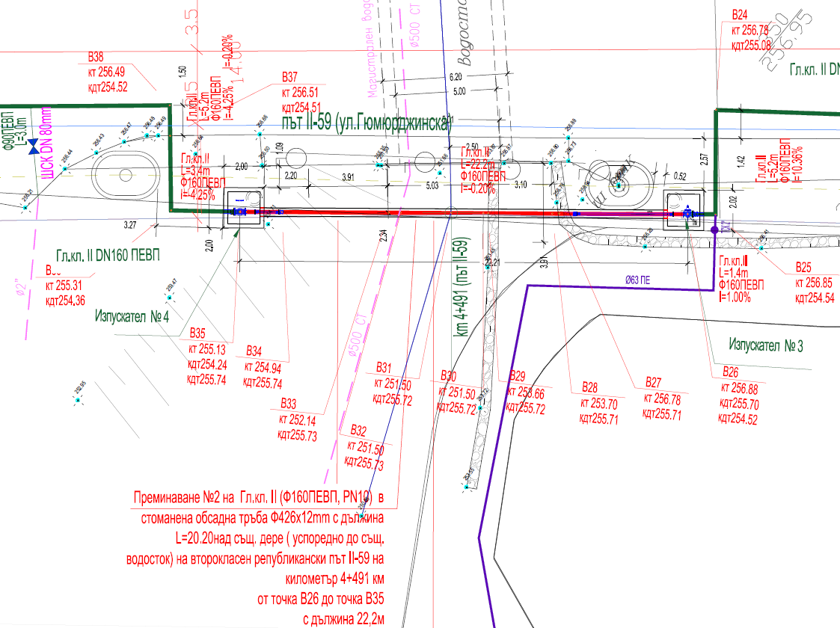Image resolution: width=840 pixels, height=628 pixels.
Task: Select the Гл.кл. II DN160 ПЕВП green label
Action: (x=108, y=256)
